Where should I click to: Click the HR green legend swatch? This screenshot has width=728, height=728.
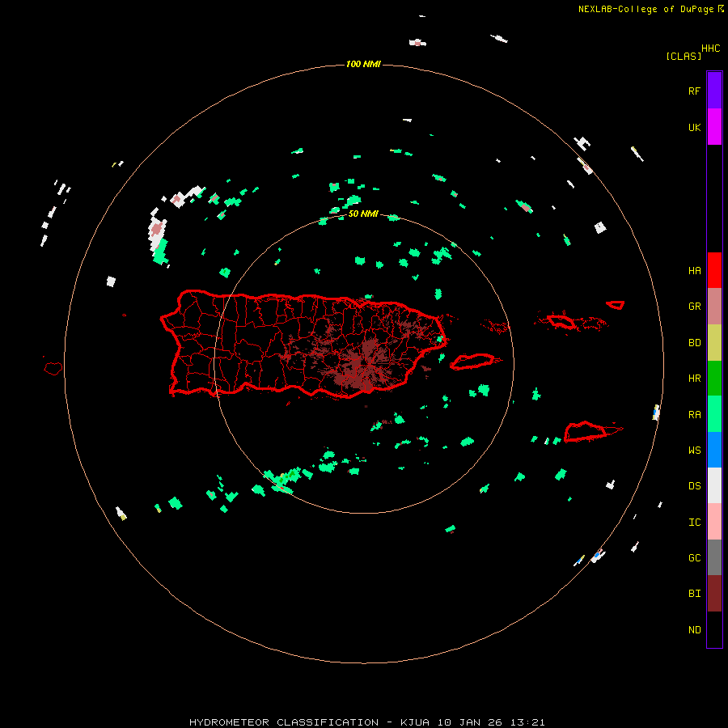(714, 379)
